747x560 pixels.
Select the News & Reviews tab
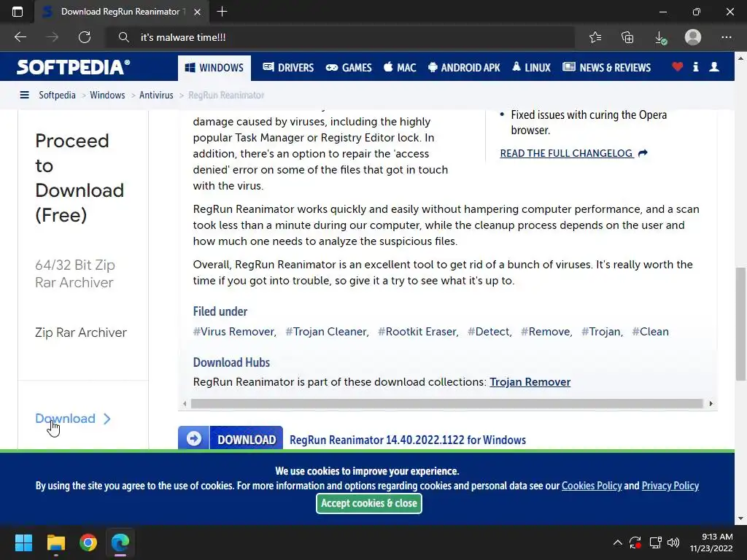coord(606,68)
